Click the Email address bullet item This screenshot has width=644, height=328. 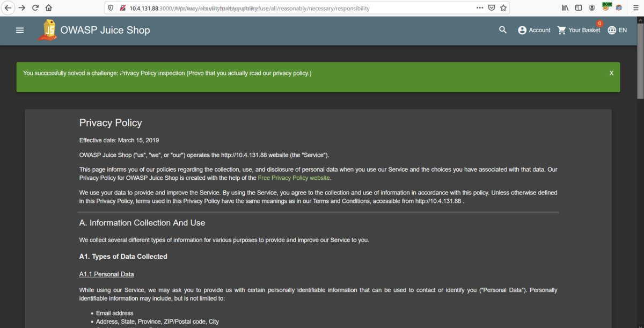115,313
